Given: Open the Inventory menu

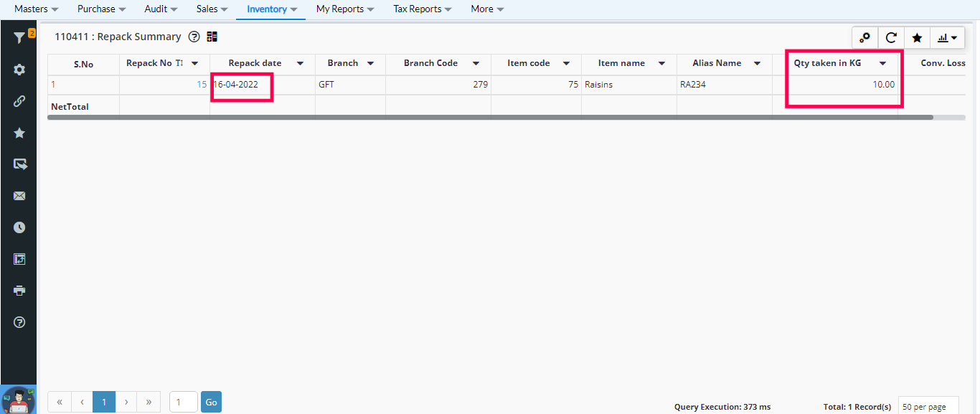Looking at the screenshot, I should [x=271, y=9].
